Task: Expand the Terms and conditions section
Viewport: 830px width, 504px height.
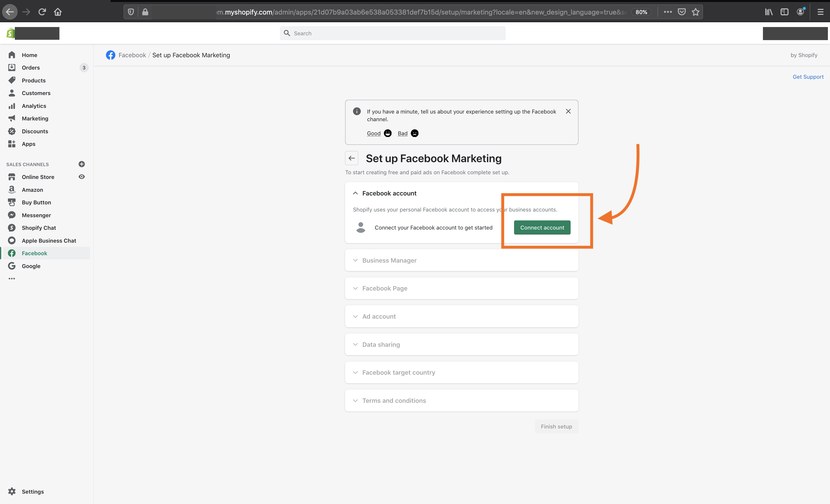Action: [461, 401]
